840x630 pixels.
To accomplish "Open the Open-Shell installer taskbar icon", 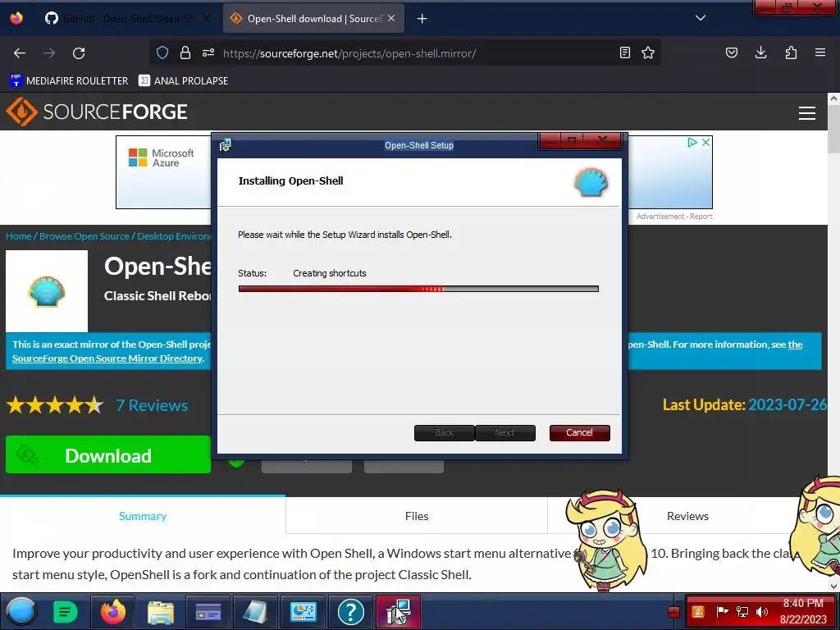I will (x=398, y=611).
